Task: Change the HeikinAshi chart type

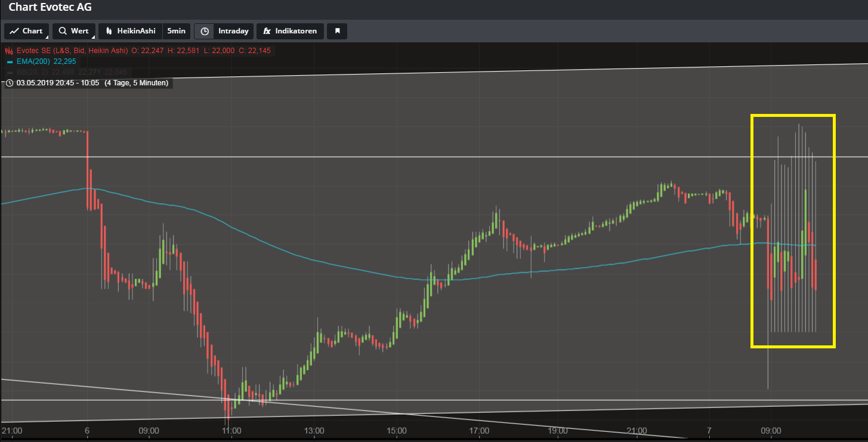Action: point(130,31)
